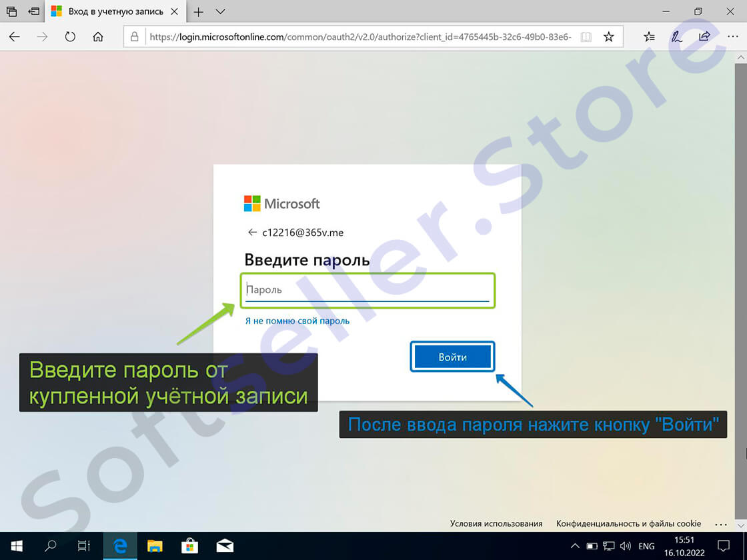The height and width of the screenshot is (560, 747).
Task: Set the open tabs aside
Action: (33, 11)
